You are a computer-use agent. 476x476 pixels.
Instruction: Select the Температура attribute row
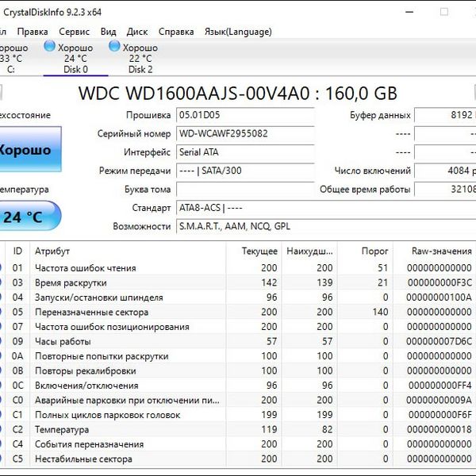pyautogui.click(x=238, y=429)
